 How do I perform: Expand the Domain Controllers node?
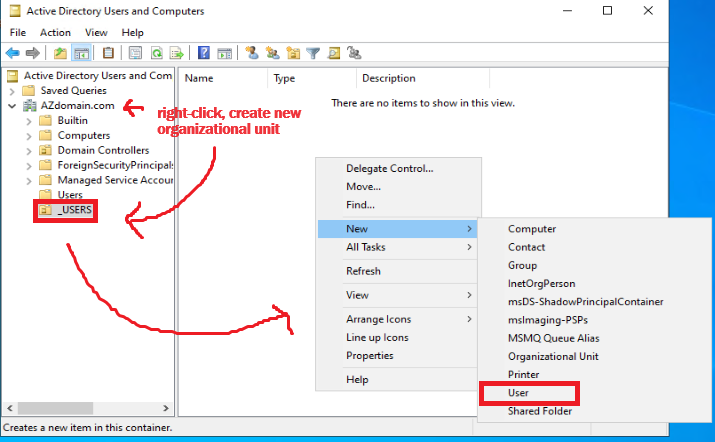click(29, 151)
